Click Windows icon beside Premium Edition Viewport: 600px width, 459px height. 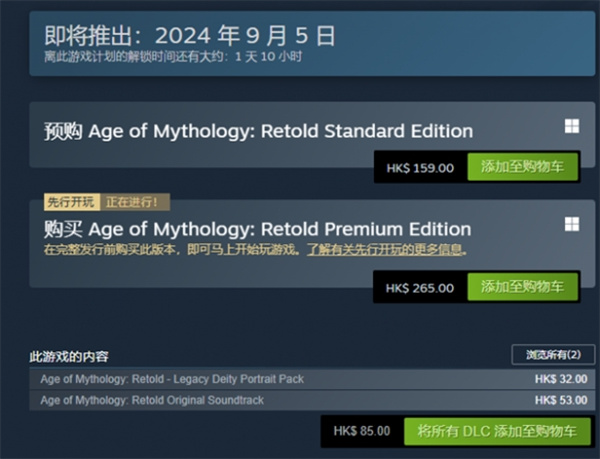coord(571,225)
